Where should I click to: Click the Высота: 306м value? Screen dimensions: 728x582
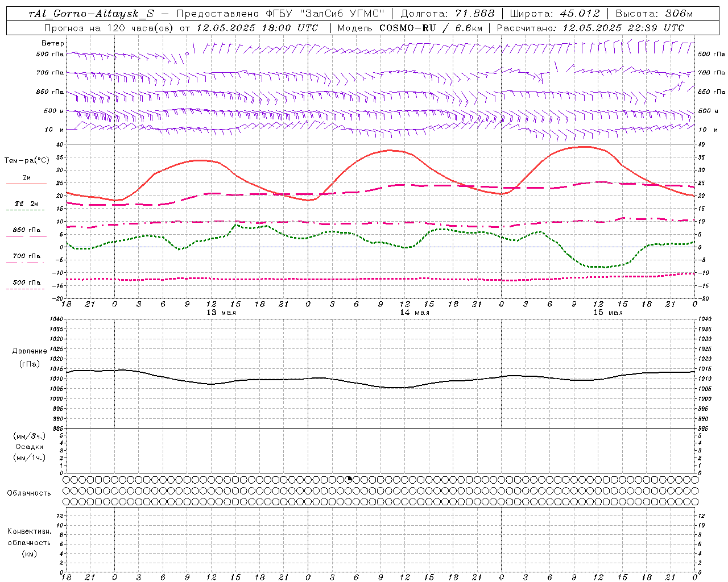pos(654,14)
